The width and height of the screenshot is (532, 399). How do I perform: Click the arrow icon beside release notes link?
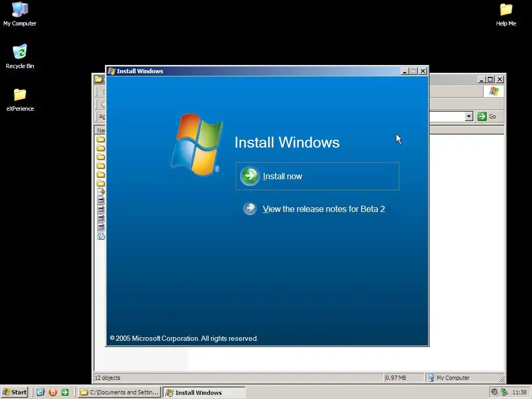click(x=250, y=209)
